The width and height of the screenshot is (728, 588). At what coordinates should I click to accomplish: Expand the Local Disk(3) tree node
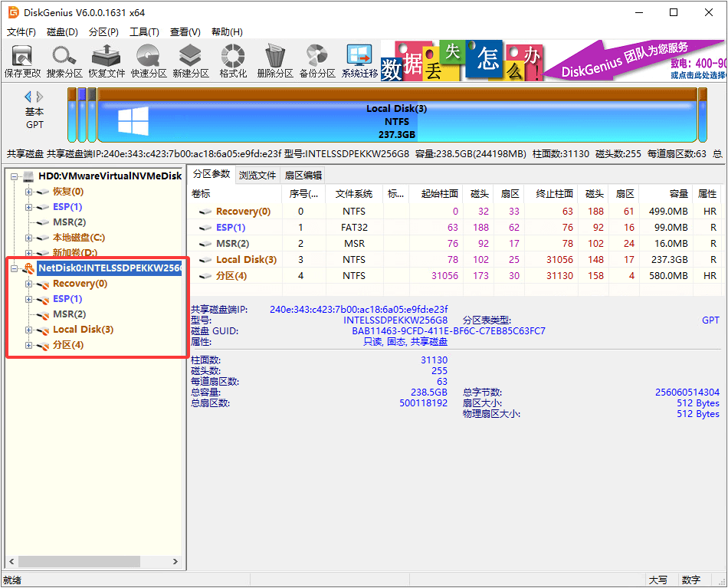pyautogui.click(x=29, y=330)
